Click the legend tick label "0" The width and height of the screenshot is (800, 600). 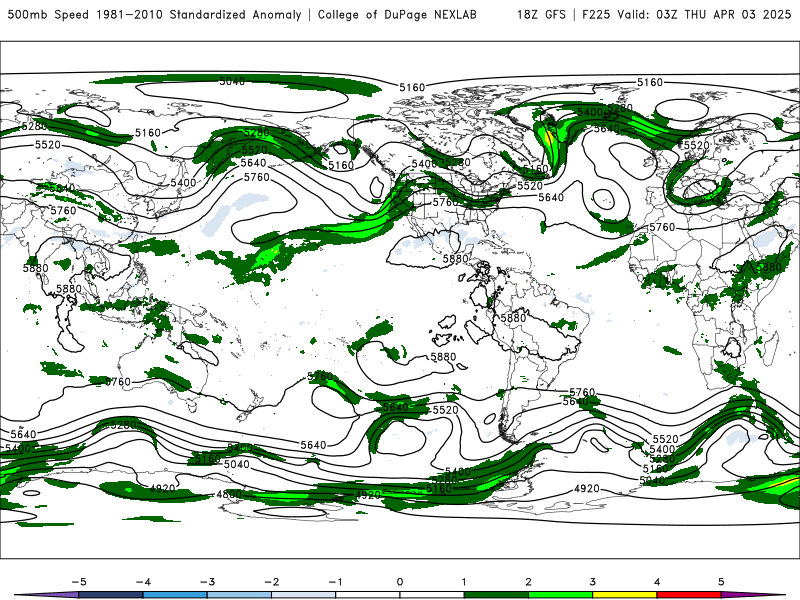[400, 582]
